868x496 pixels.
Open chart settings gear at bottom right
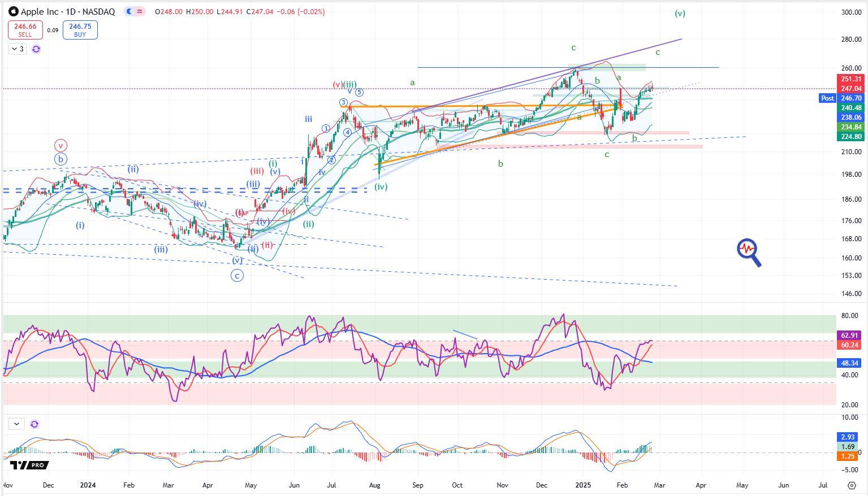coord(852,485)
